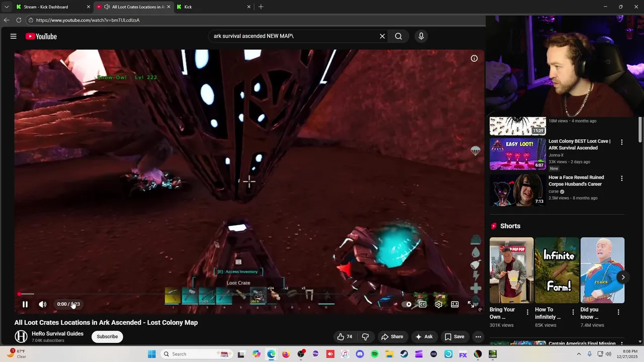Switch to the Kick browser tab
The width and height of the screenshot is (644, 362).
(x=214, y=7)
